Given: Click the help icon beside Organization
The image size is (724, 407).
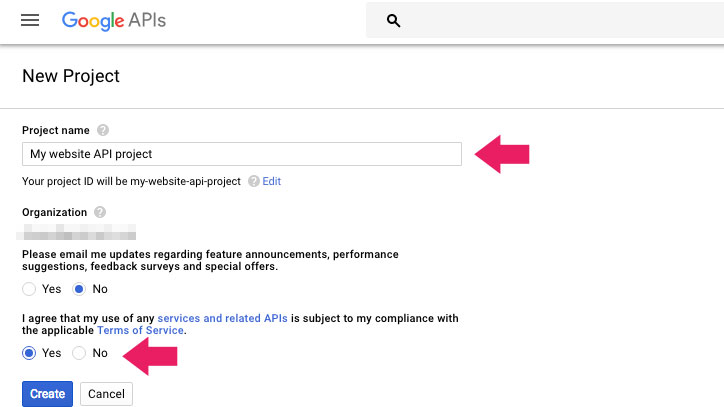Looking at the screenshot, I should click(98, 213).
